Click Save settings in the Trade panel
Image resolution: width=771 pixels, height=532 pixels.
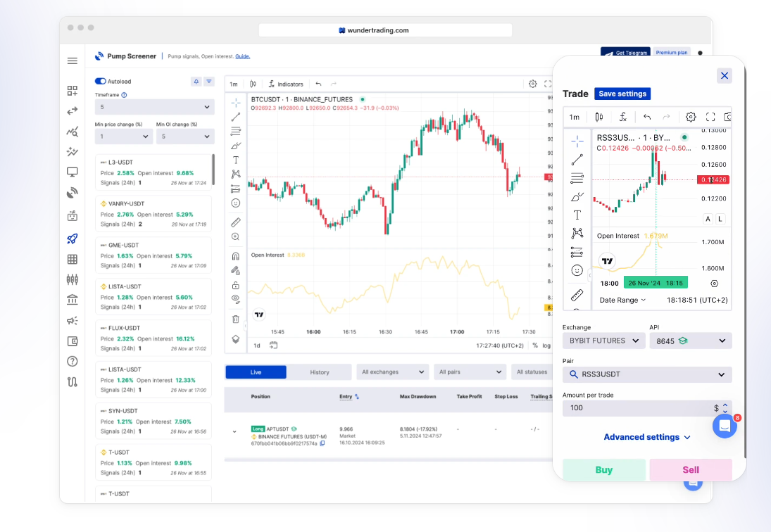tap(622, 94)
